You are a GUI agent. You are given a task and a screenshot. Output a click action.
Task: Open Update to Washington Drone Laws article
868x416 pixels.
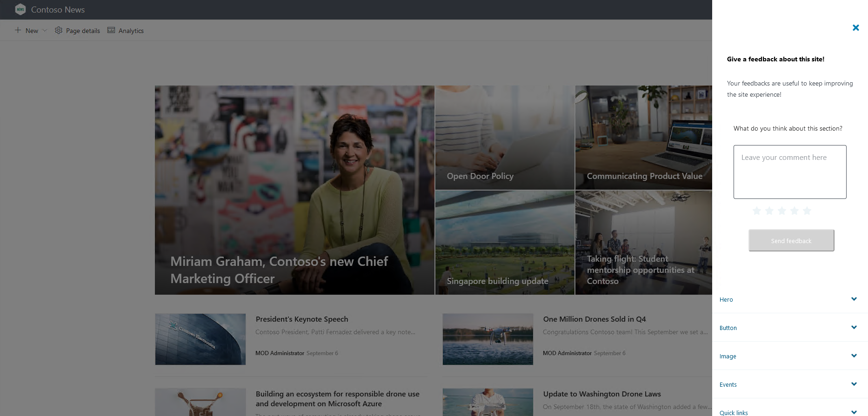(x=602, y=394)
